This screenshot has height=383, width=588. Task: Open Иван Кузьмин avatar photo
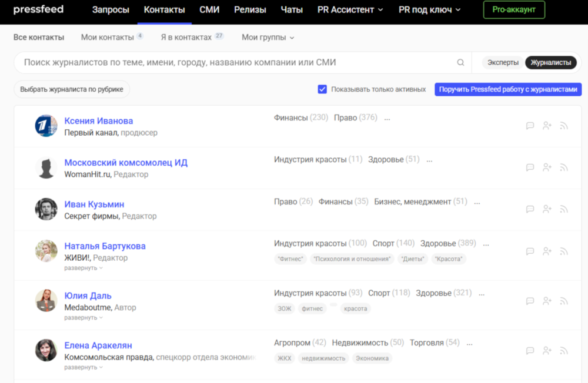46,209
